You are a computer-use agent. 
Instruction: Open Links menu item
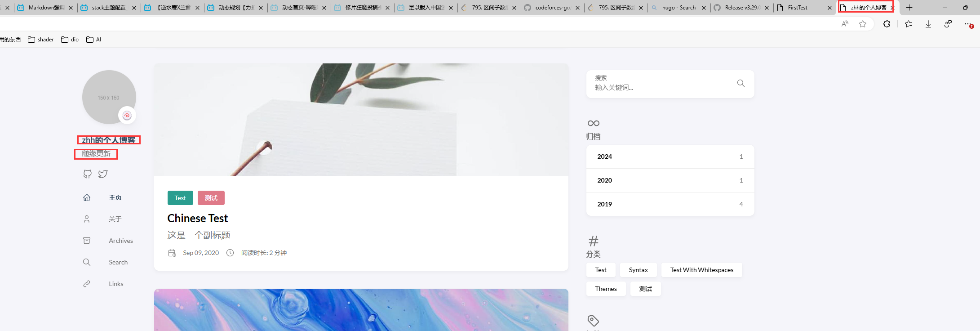coord(116,284)
